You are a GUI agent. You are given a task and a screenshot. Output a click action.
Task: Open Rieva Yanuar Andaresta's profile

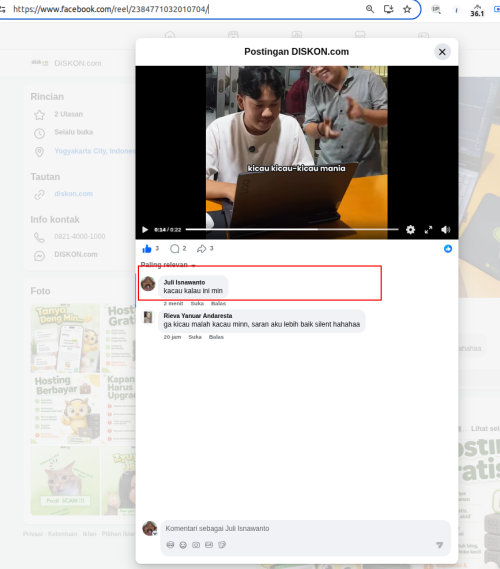(x=198, y=316)
